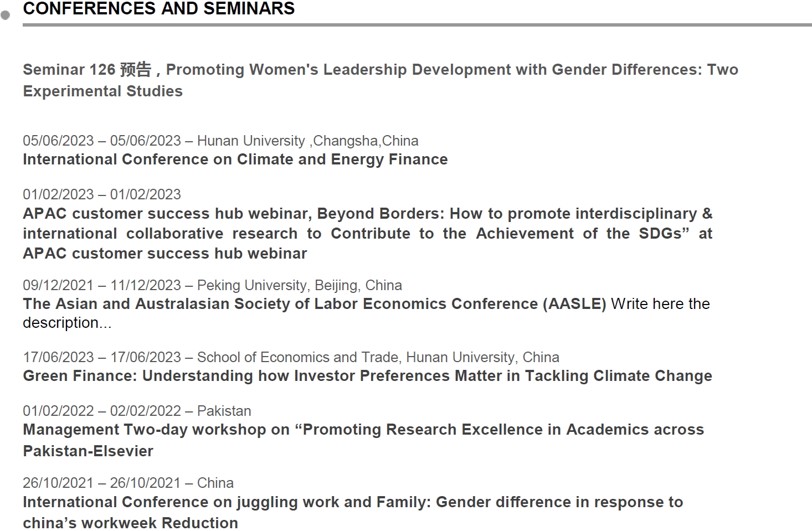This screenshot has width=812, height=531.
Task: Select the 05/06/2023 Hunan University date line
Action: pos(220,141)
